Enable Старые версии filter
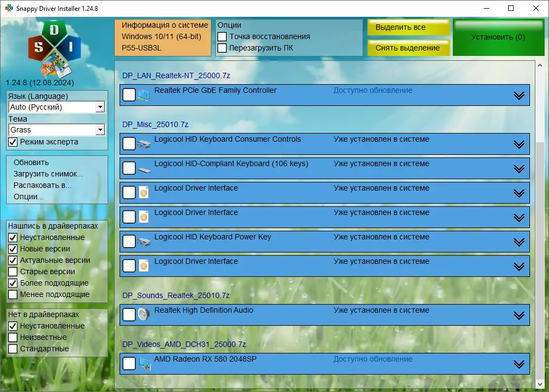The height and width of the screenshot is (392, 549). 13,271
